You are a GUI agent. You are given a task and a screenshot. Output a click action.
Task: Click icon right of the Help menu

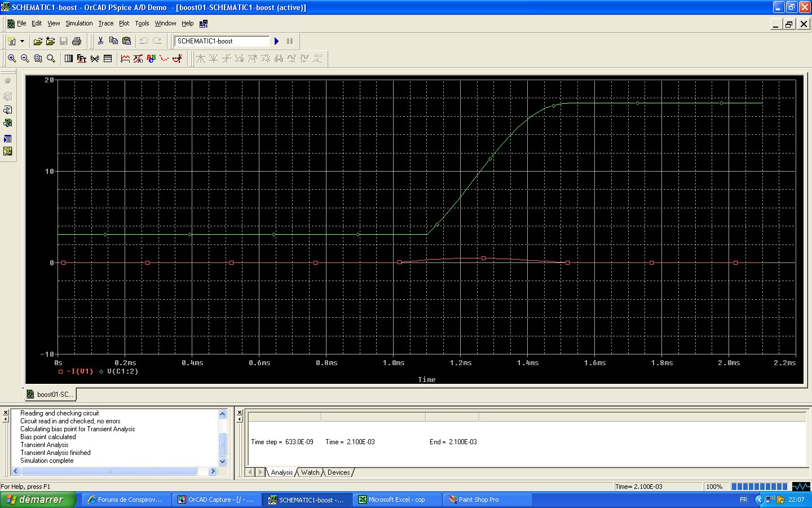pos(204,23)
